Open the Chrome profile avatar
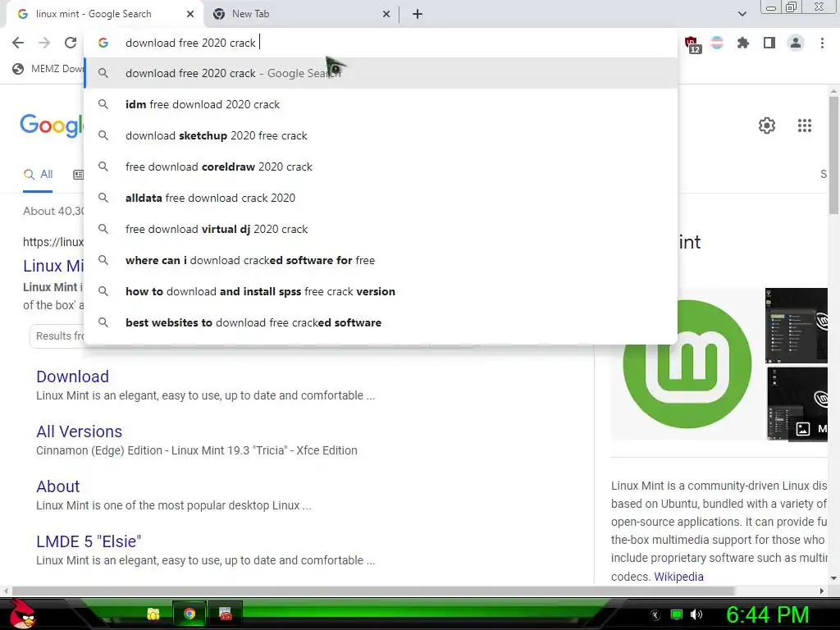The height and width of the screenshot is (630, 840). [x=796, y=43]
